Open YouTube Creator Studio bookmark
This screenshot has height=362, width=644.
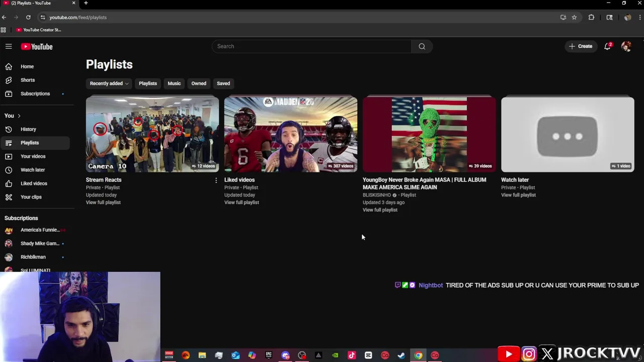click(x=39, y=30)
